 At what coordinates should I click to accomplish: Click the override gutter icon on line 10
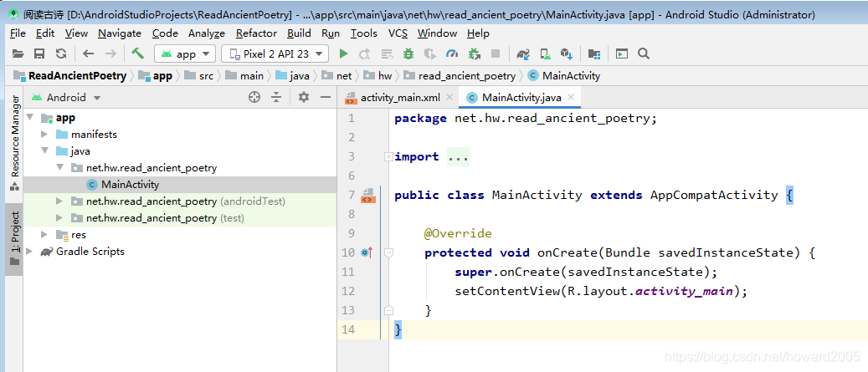click(367, 252)
